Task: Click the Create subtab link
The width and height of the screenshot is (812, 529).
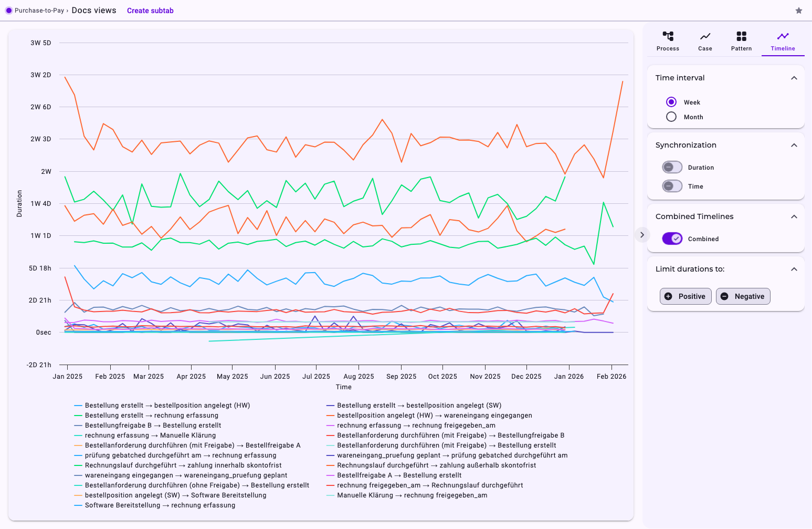Action: coord(150,11)
